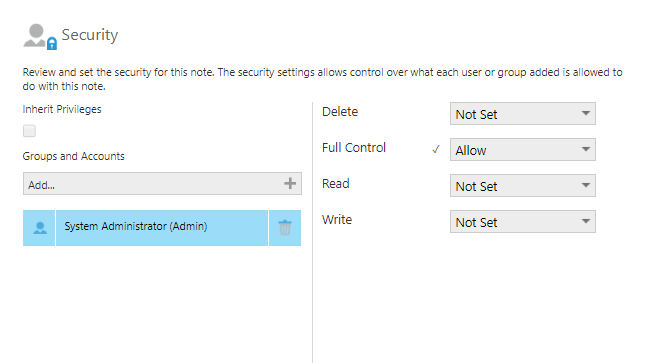Toggle the Inherit Privileges checkbox
This screenshot has width=648, height=363.
click(29, 131)
